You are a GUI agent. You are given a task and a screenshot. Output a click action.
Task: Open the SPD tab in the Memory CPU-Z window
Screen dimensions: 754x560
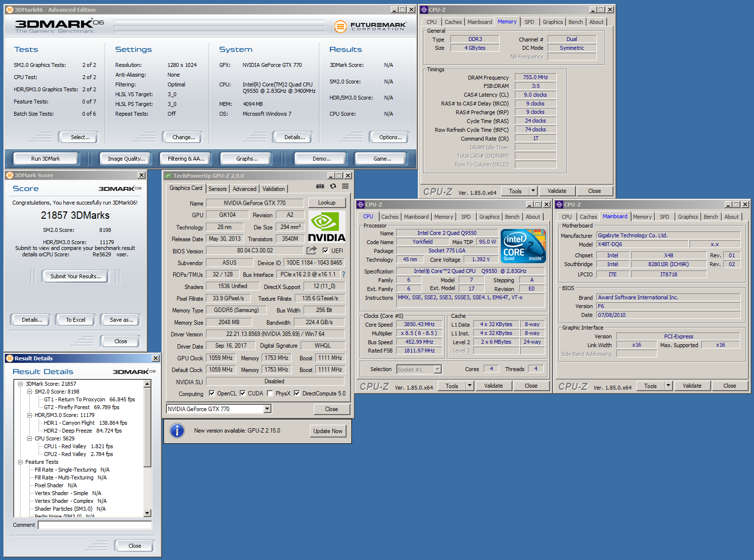[529, 22]
